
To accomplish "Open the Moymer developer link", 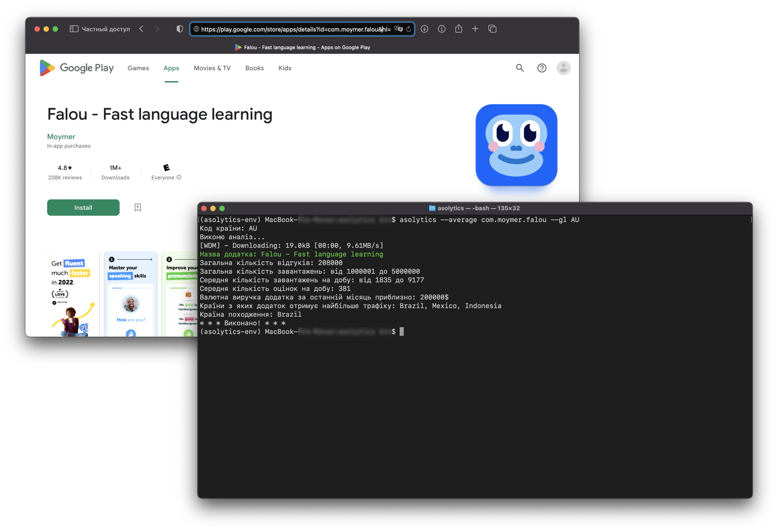I will 61,136.
